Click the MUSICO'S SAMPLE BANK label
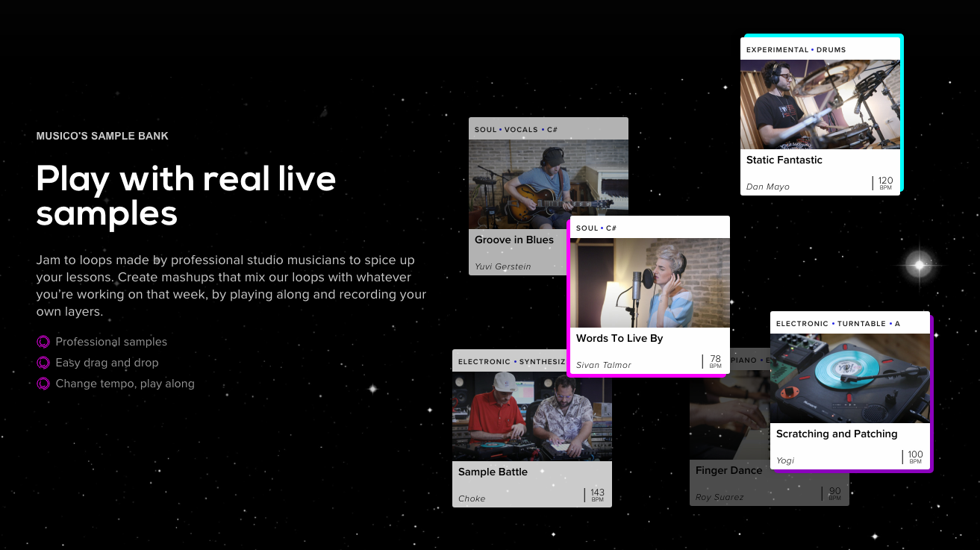The image size is (980, 550). pyautogui.click(x=102, y=136)
